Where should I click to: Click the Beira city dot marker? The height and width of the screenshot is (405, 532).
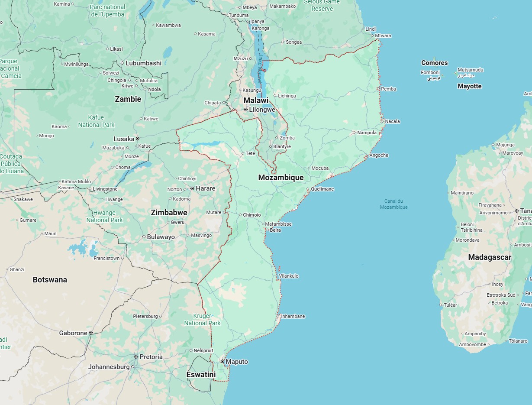tap(267, 230)
